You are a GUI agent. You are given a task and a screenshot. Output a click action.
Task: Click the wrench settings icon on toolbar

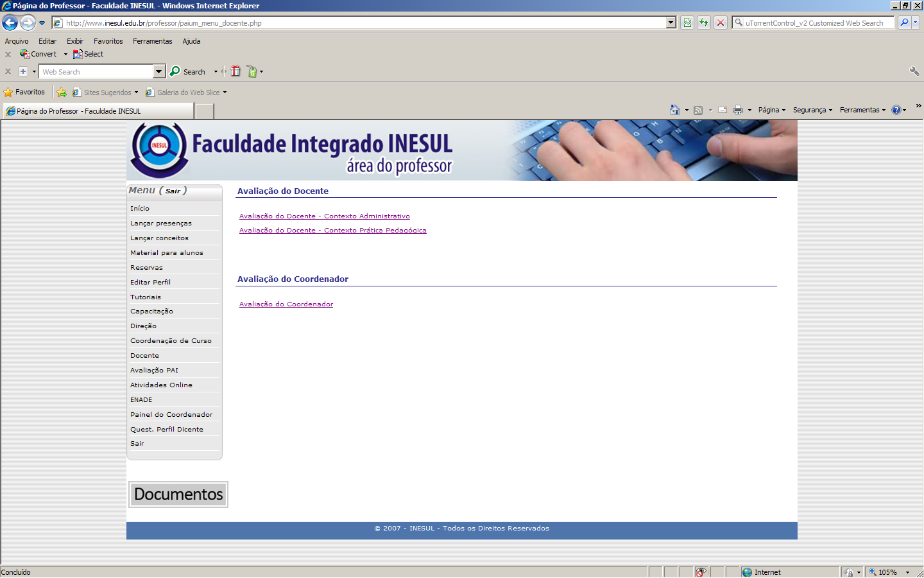[914, 71]
